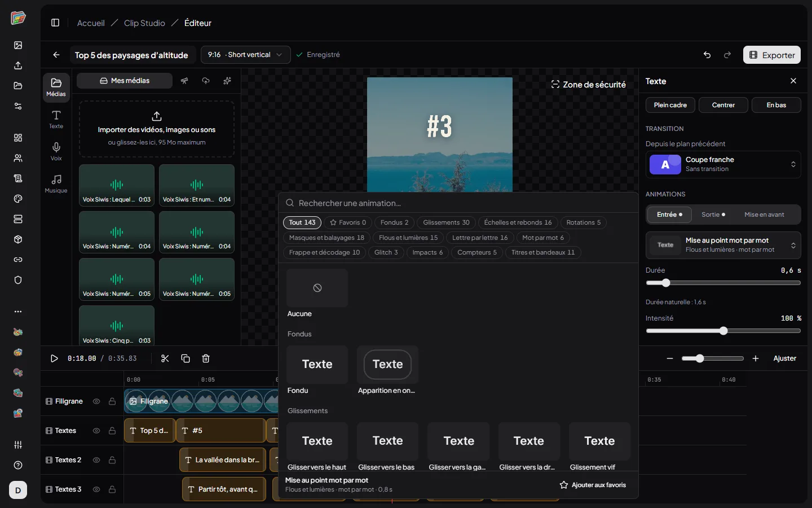Delete clip using the trash icon
812x508 pixels.
pos(206,358)
